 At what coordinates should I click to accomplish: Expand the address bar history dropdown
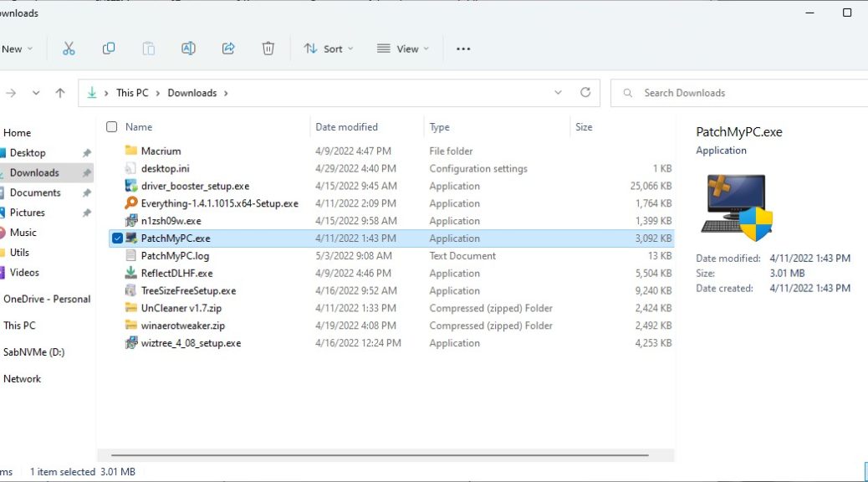pyautogui.click(x=558, y=93)
